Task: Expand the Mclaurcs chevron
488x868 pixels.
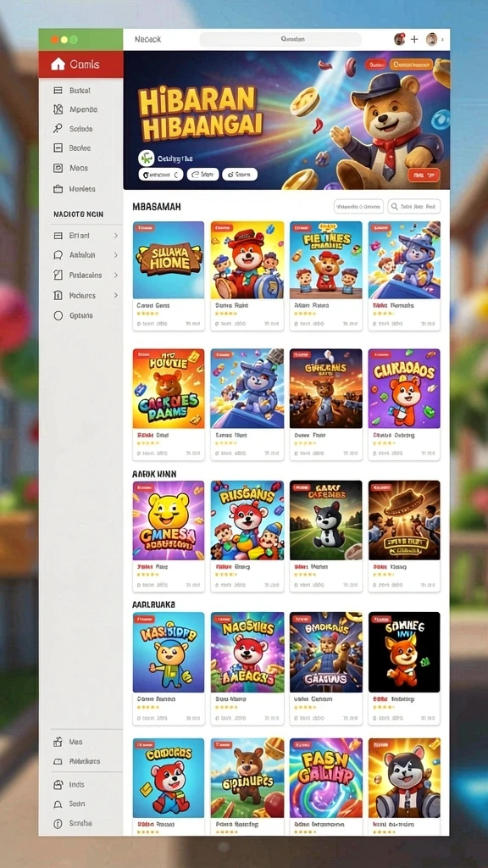Action: pos(115,295)
